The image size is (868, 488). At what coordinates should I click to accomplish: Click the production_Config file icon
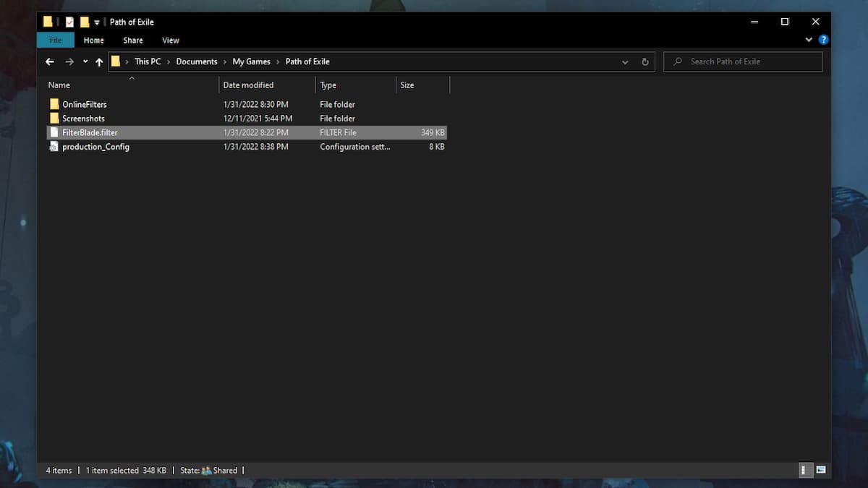(x=54, y=147)
